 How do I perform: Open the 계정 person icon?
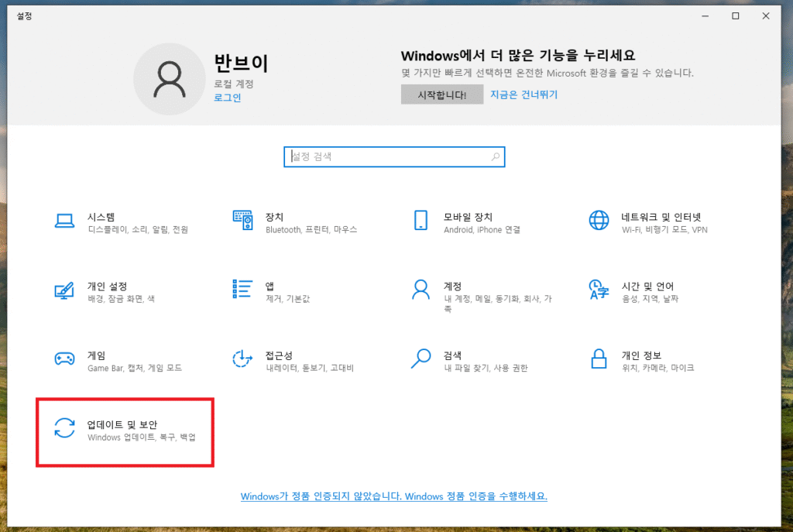pos(421,290)
